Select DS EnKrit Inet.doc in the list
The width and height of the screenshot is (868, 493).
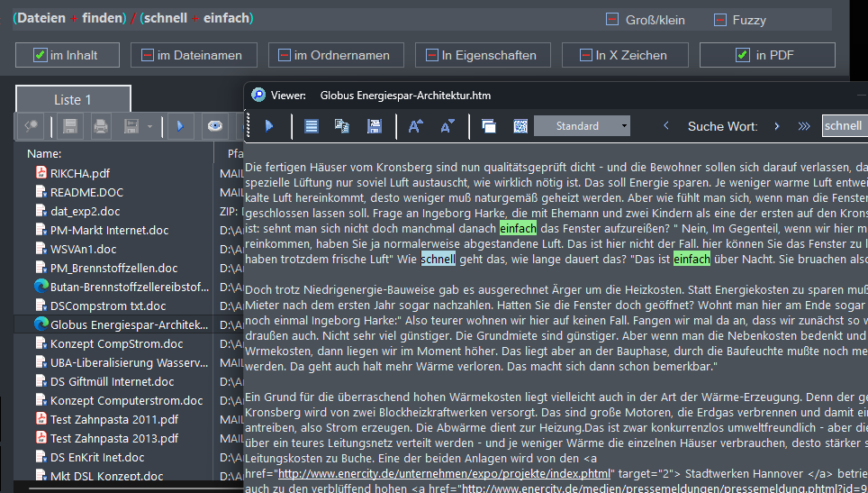click(x=97, y=457)
